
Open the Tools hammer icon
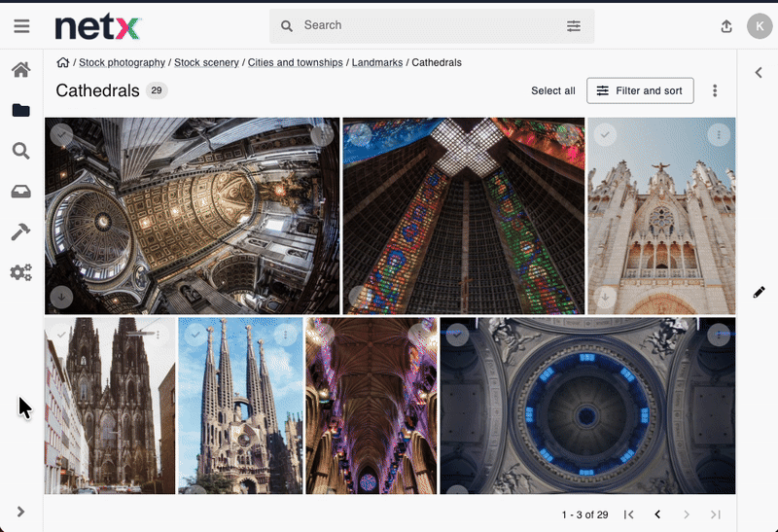(20, 231)
